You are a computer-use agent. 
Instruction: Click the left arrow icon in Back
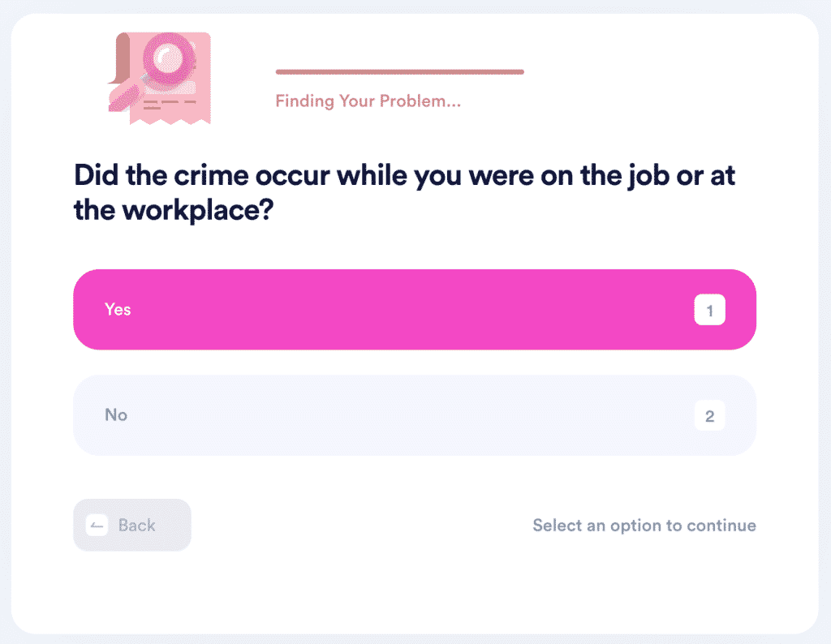tap(97, 526)
